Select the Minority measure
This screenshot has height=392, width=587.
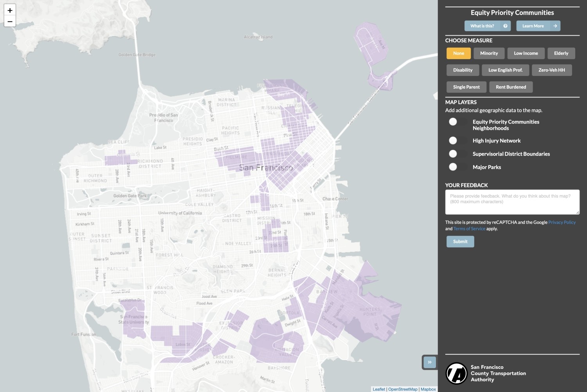[x=489, y=53]
